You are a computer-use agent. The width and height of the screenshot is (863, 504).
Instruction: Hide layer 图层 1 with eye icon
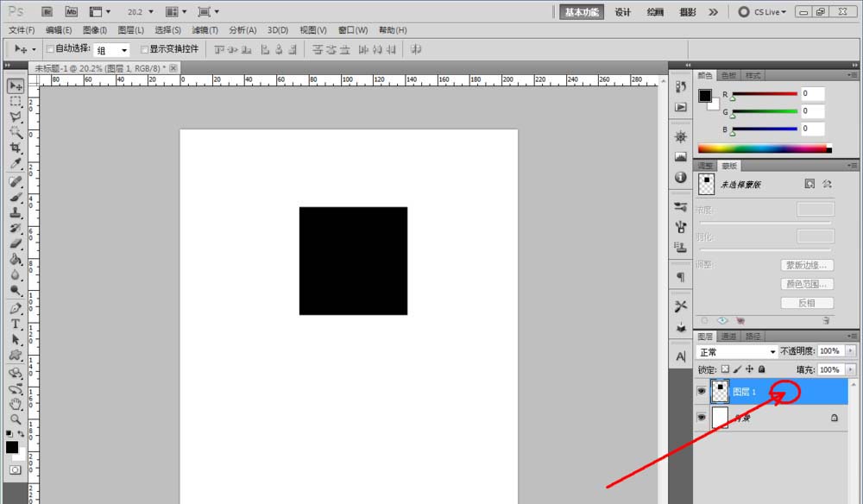[x=701, y=391]
